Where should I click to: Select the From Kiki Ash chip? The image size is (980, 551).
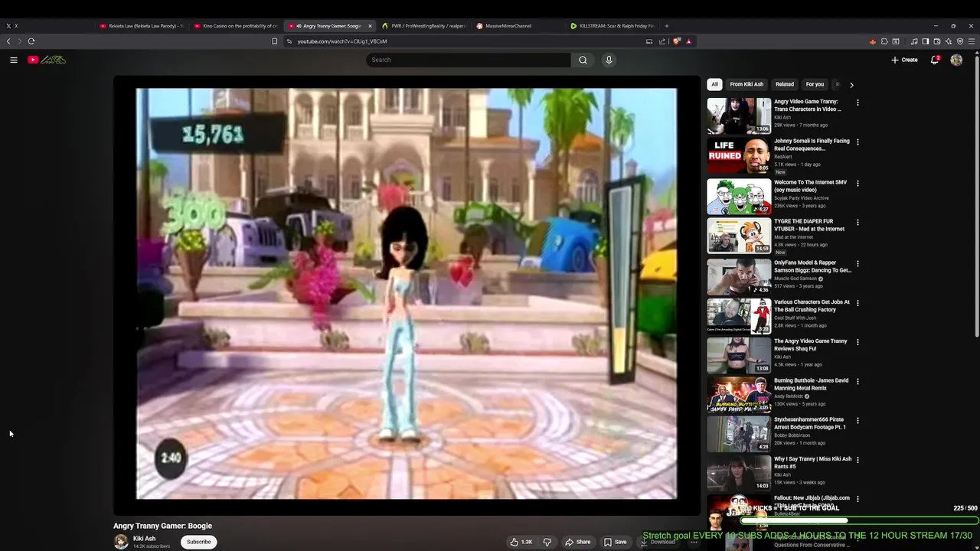click(x=746, y=84)
